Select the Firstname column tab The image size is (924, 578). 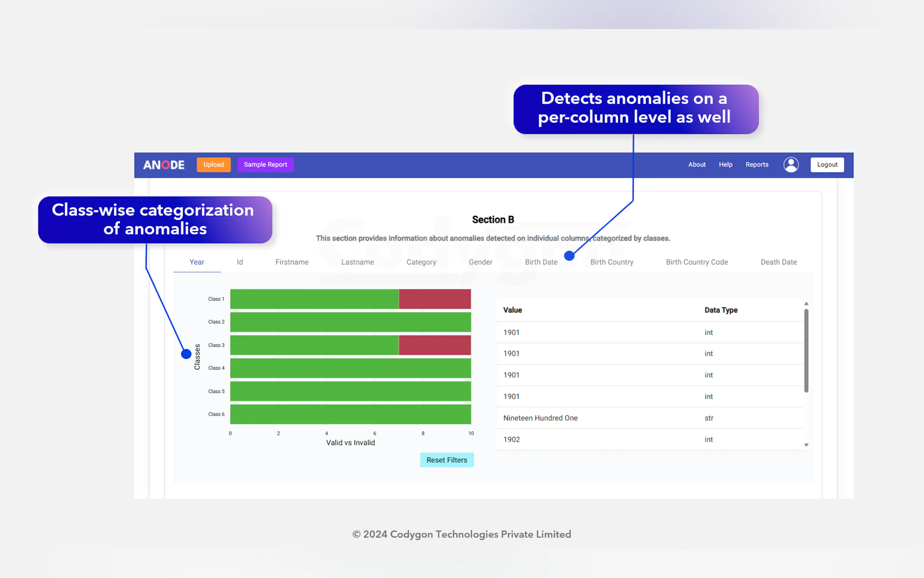tap(292, 262)
